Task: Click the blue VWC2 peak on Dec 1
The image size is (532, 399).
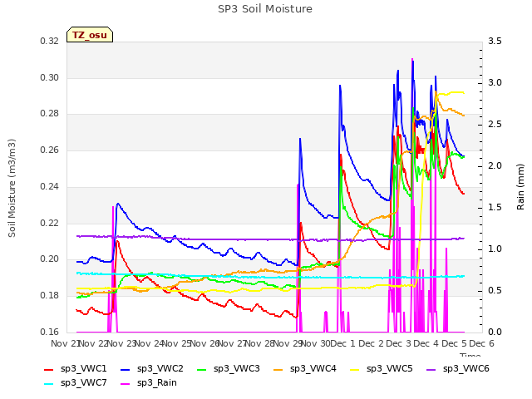Action: tap(340, 86)
